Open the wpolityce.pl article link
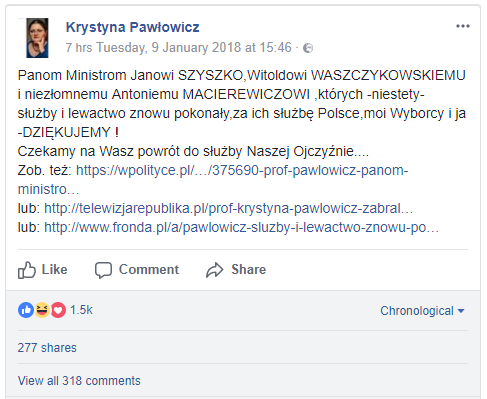 pos(213,180)
